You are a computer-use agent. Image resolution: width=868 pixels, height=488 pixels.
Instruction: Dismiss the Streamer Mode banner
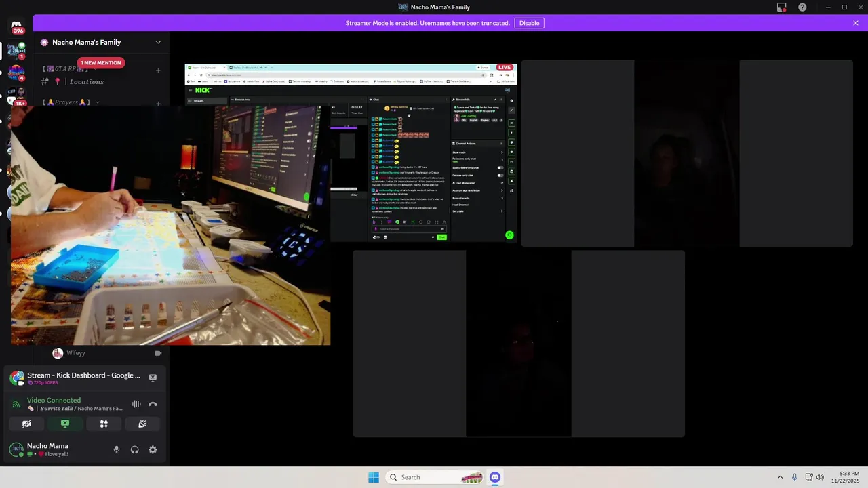856,23
